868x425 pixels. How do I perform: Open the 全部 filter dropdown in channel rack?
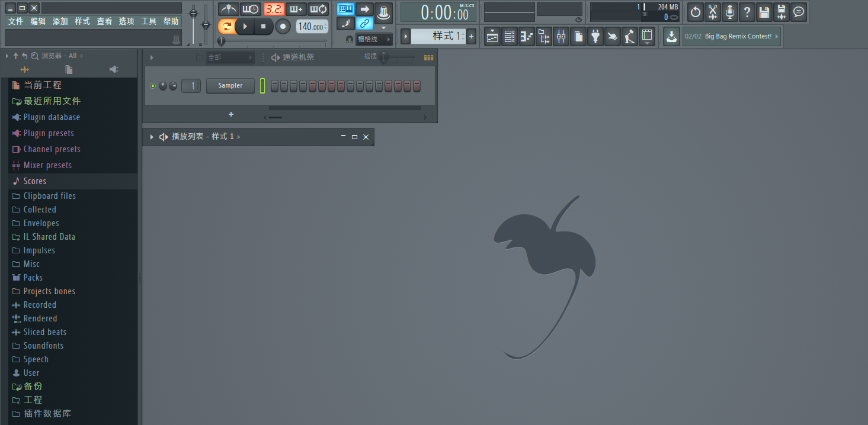230,57
